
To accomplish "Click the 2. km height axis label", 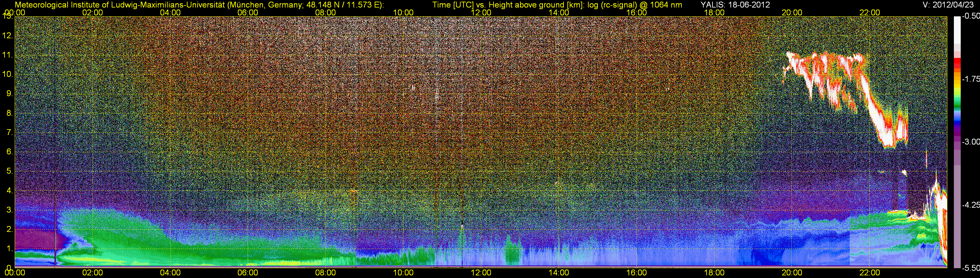I will tap(9, 229).
